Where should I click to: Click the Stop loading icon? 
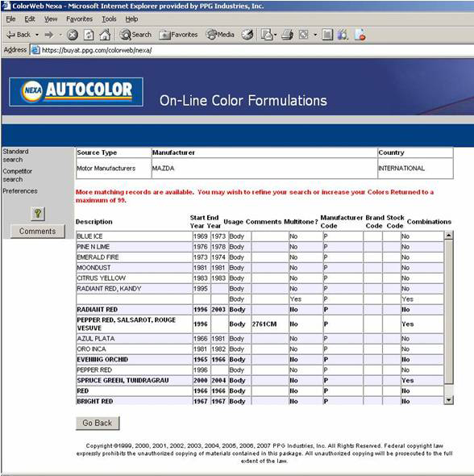pos(73,35)
